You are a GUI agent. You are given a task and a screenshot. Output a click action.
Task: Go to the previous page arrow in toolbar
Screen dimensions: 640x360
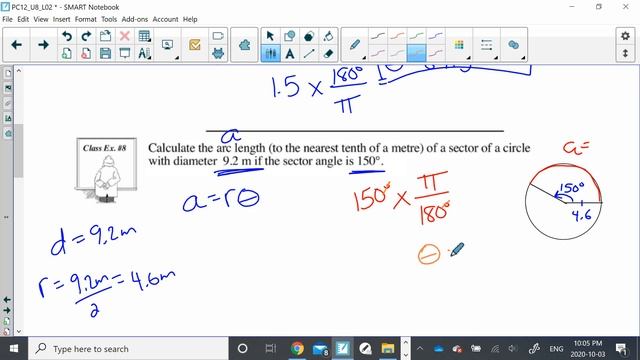(17, 44)
